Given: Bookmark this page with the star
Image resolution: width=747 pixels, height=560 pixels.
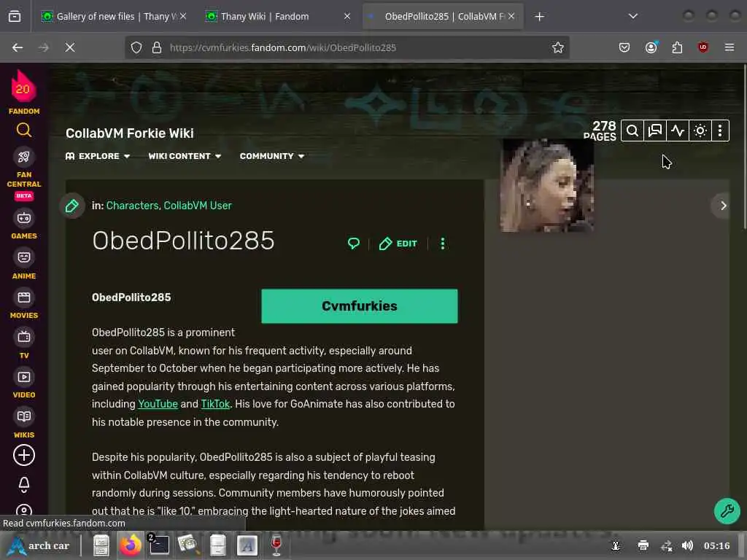Looking at the screenshot, I should [558, 47].
